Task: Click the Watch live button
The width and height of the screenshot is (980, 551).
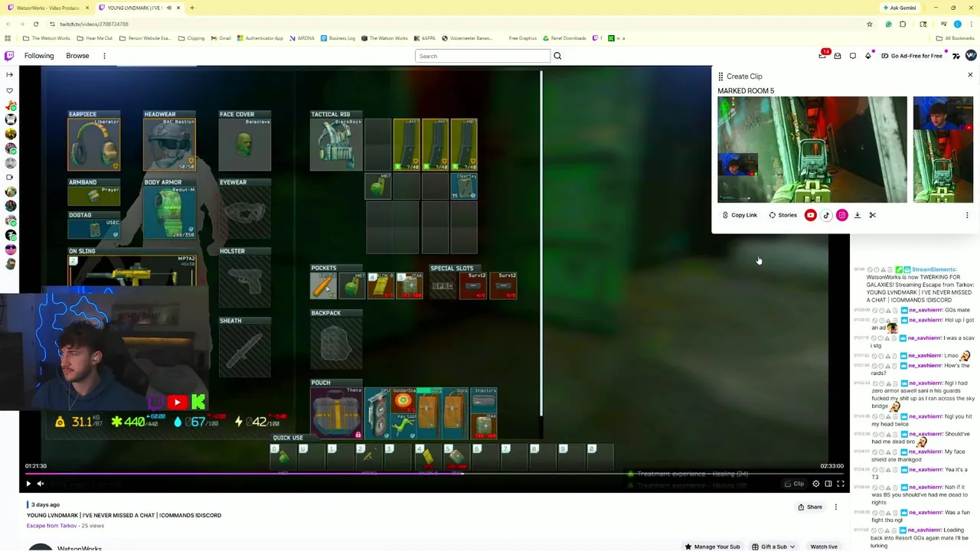Action: tap(824, 546)
